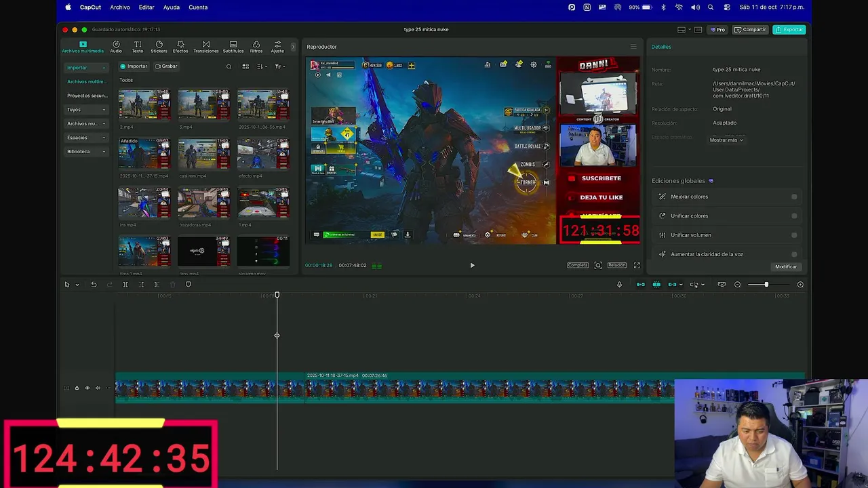Click the microphone record voiceover icon
Image resolution: width=868 pixels, height=488 pixels.
[619, 285]
